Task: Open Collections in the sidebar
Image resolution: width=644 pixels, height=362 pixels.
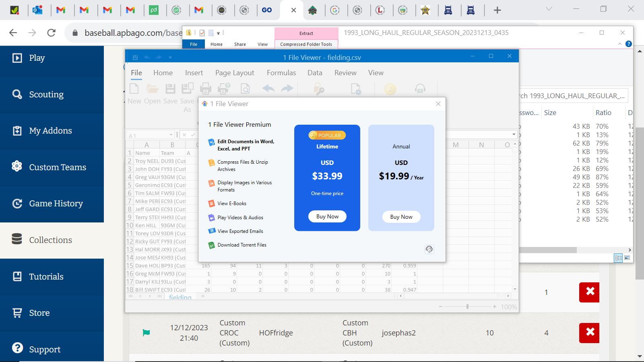Action: (52, 240)
